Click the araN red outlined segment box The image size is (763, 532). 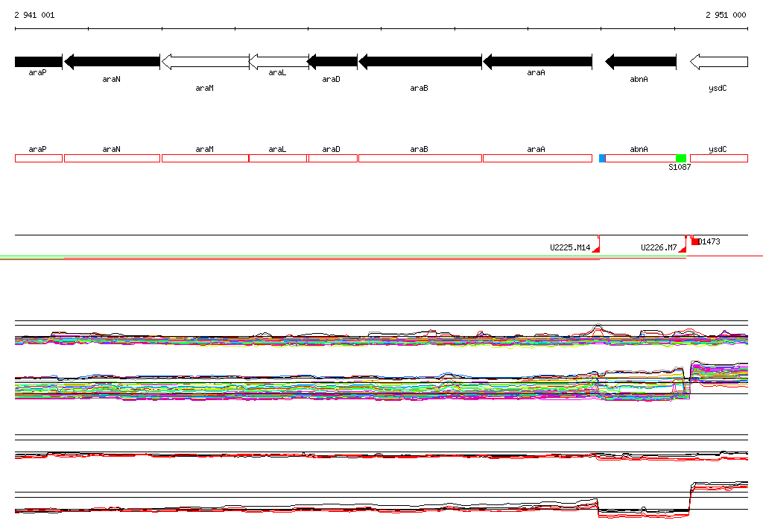pos(112,158)
